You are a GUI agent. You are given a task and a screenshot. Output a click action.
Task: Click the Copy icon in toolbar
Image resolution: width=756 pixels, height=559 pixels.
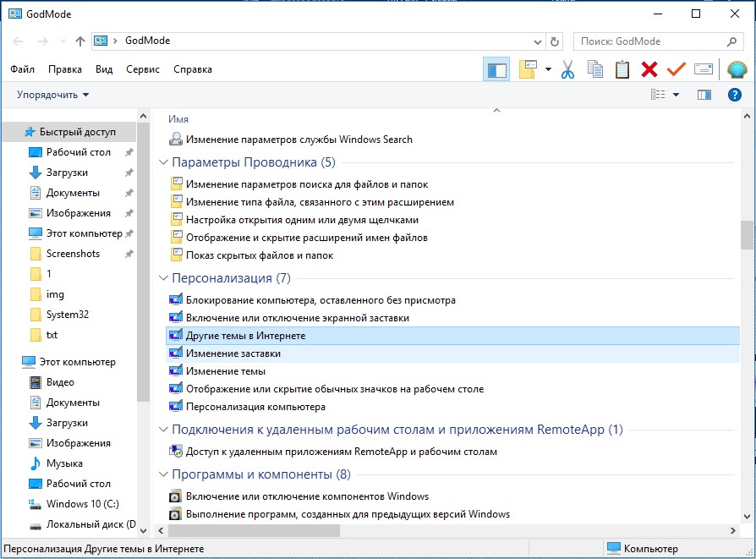595,69
